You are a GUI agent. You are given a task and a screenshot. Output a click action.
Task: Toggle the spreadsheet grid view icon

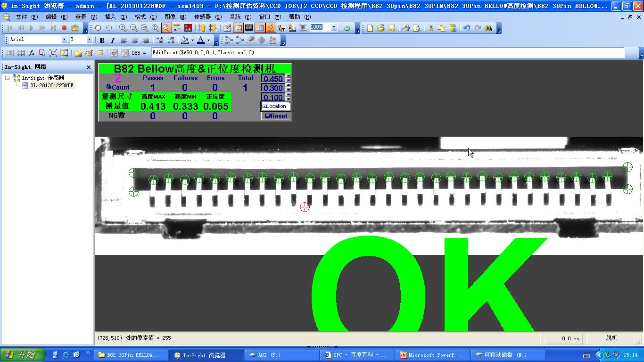[x=260, y=28]
